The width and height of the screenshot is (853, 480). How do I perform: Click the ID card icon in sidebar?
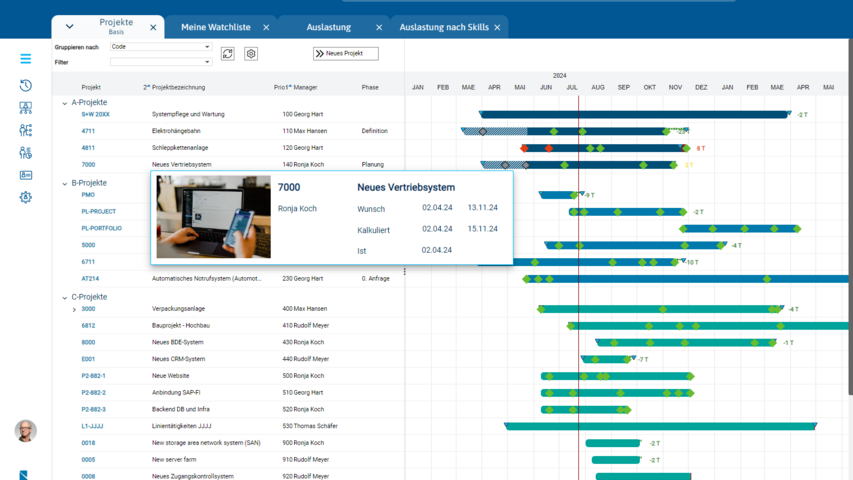25,175
